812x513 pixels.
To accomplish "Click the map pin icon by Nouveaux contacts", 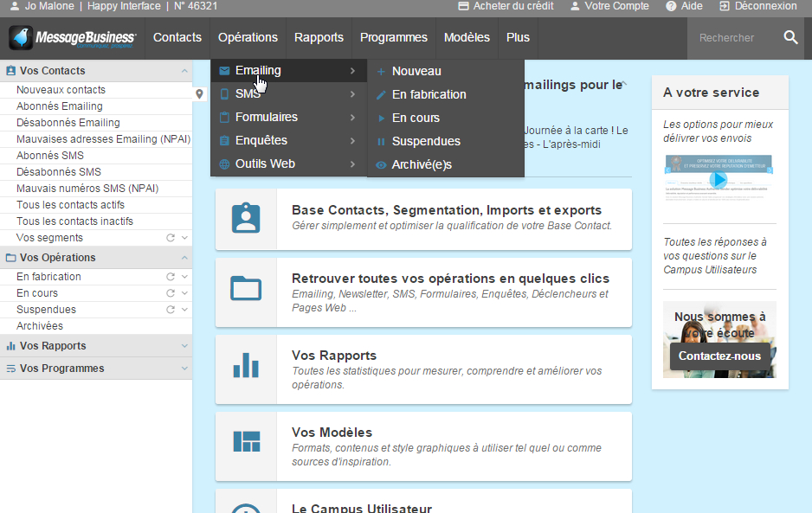I will coord(199,93).
